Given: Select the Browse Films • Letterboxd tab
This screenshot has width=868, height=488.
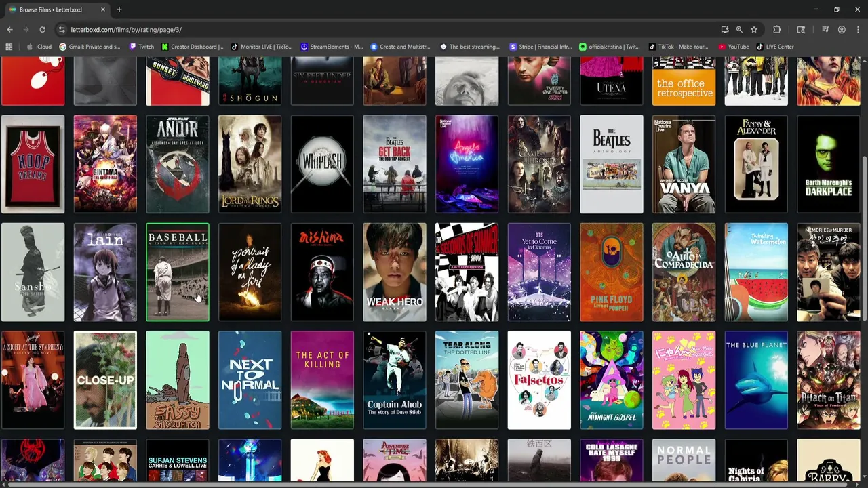Looking at the screenshot, I should pos(57,9).
